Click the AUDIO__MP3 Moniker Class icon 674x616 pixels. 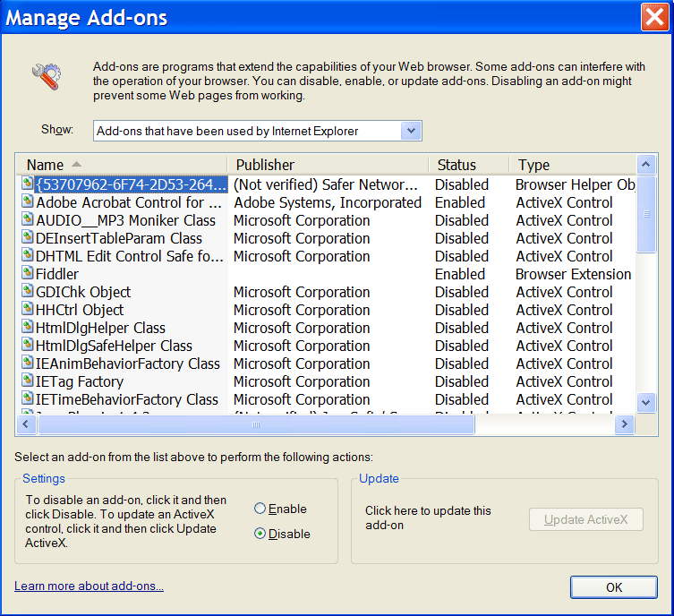pyautogui.click(x=27, y=218)
